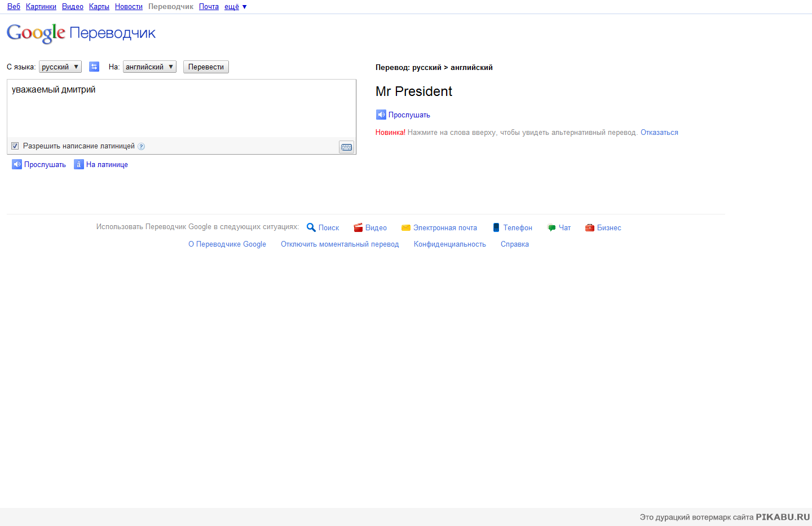Click "Отключить моментальный перевод" link
The height and width of the screenshot is (526, 812).
coord(340,244)
